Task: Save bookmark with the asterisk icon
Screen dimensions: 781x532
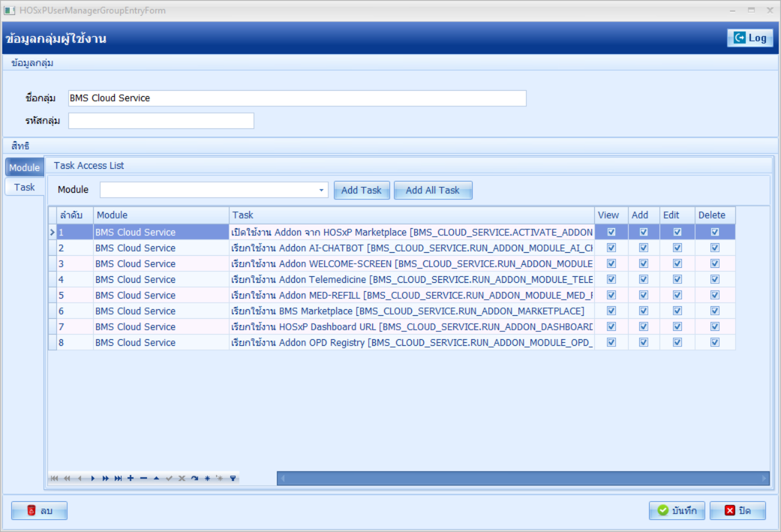Action: tap(207, 479)
